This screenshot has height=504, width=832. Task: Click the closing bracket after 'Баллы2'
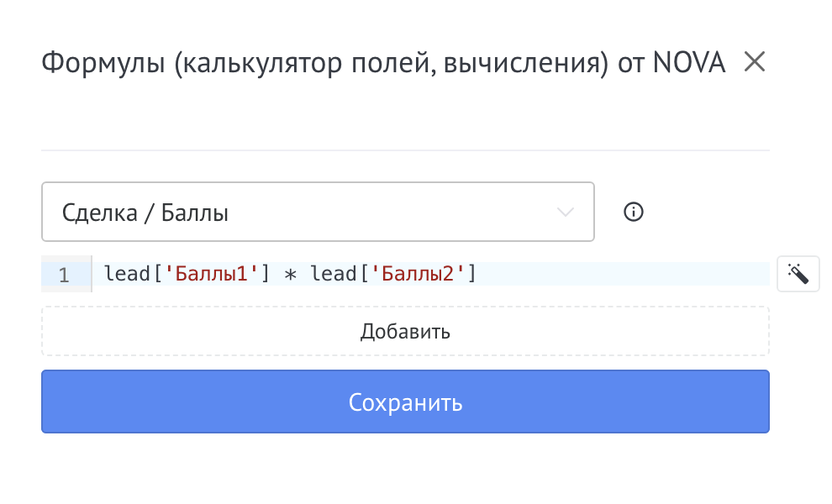pos(472,274)
